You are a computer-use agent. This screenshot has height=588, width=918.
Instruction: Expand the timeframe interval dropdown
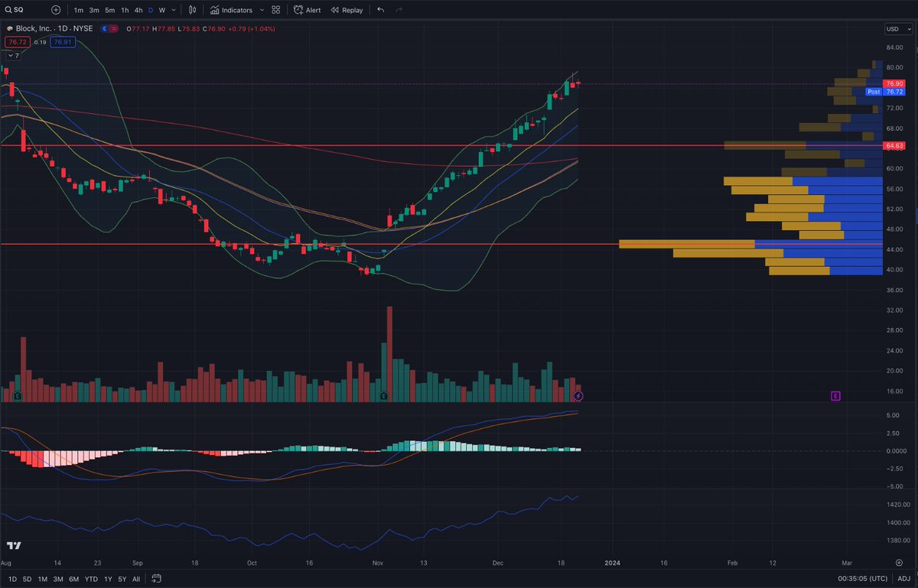point(174,11)
